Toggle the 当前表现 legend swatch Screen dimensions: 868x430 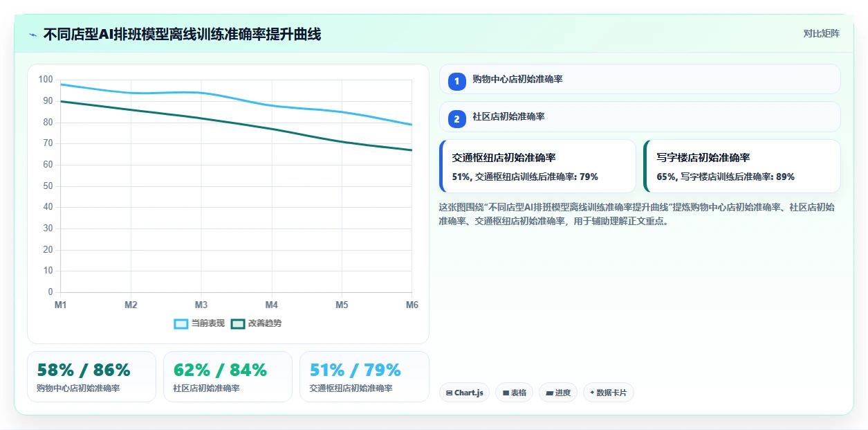click(x=181, y=323)
